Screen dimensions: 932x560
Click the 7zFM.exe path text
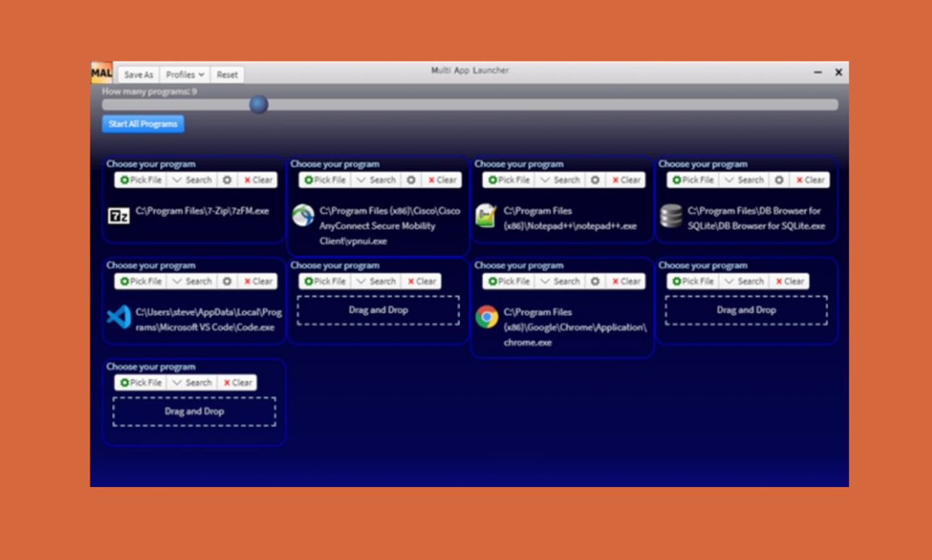point(202,211)
